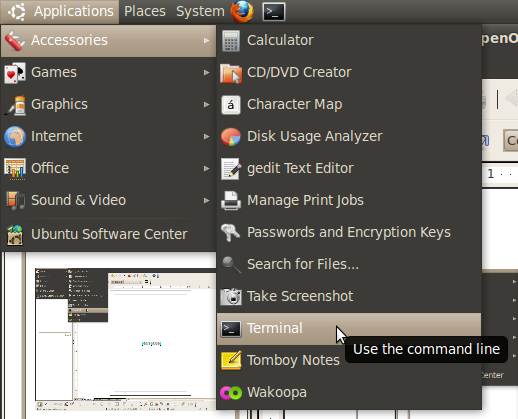Choose gedit Text Editor entry

pyautogui.click(x=349, y=168)
